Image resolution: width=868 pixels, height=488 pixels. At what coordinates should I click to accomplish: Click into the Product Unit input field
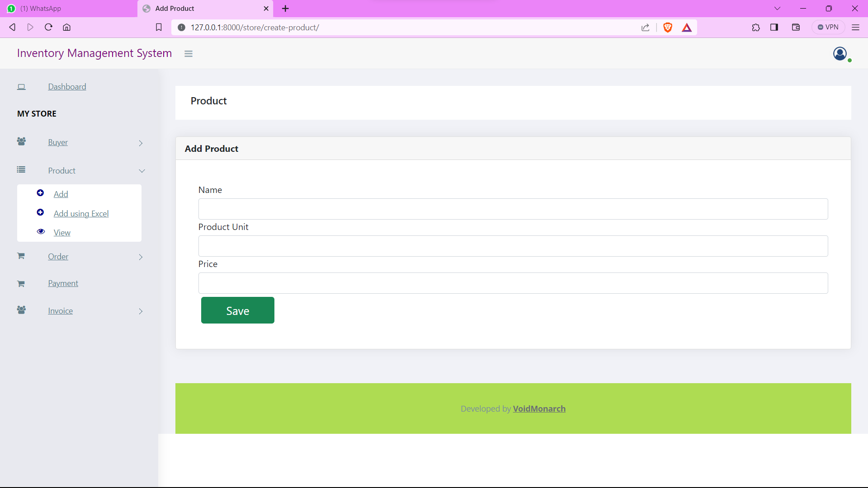pyautogui.click(x=513, y=246)
